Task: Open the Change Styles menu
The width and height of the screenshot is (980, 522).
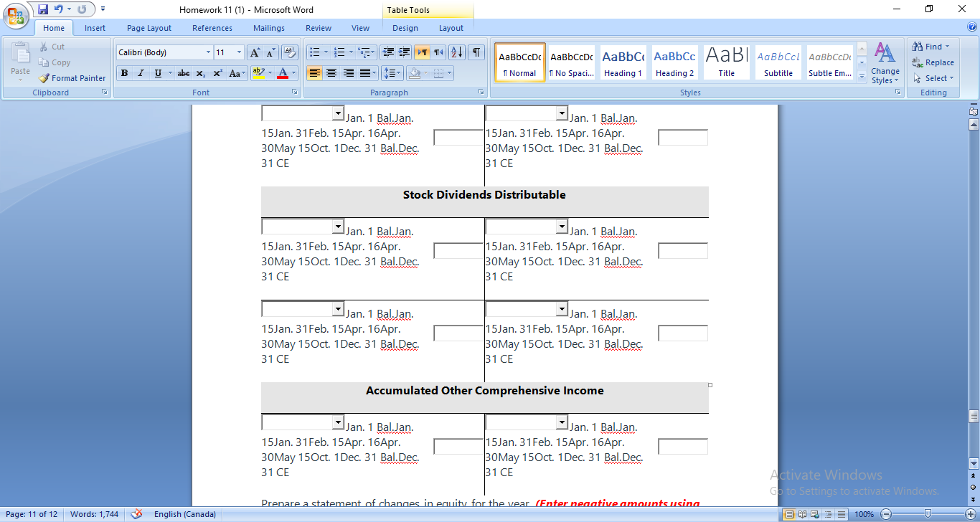Action: click(885, 63)
